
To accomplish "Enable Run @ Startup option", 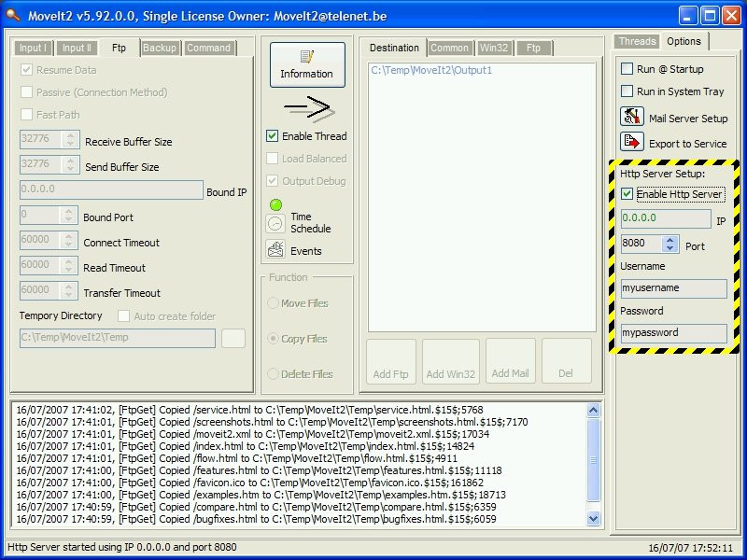I will coord(627,68).
